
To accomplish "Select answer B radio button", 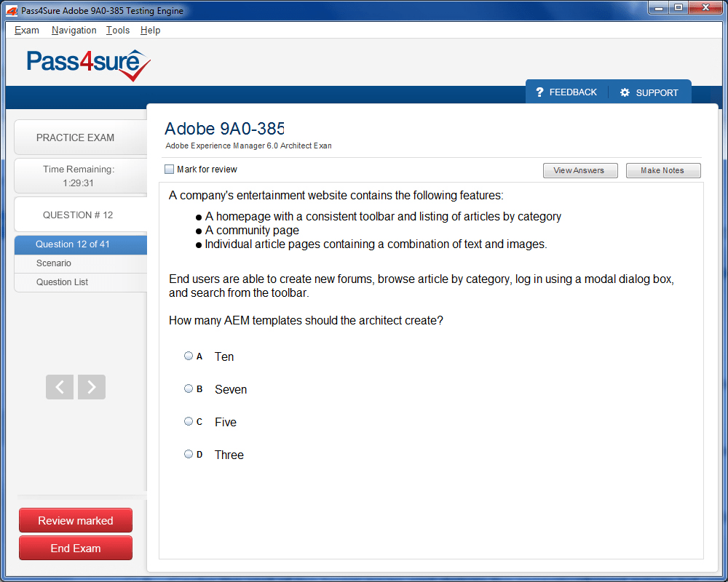I will coord(189,388).
